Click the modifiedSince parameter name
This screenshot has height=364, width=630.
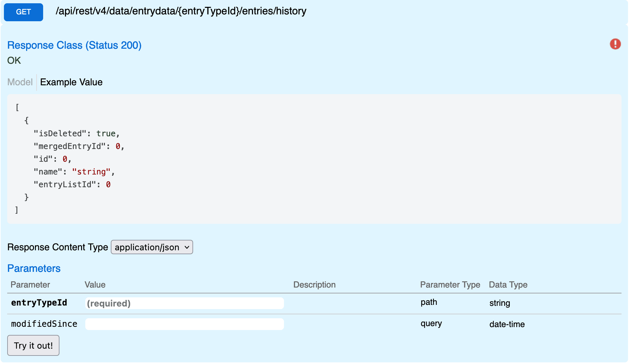44,324
